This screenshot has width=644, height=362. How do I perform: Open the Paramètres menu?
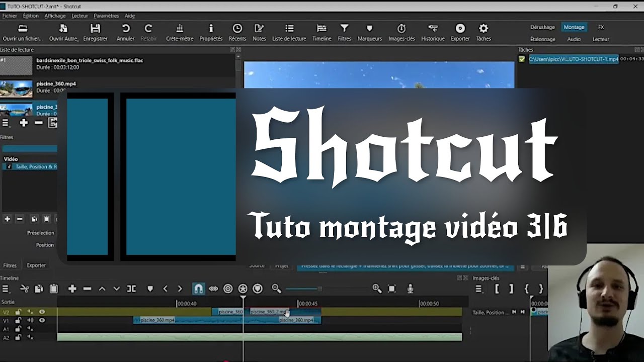point(106,16)
